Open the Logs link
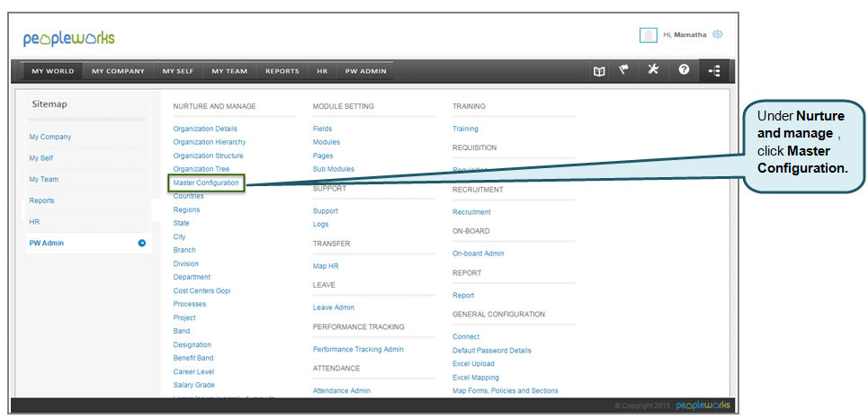The image size is (868, 419). [320, 224]
